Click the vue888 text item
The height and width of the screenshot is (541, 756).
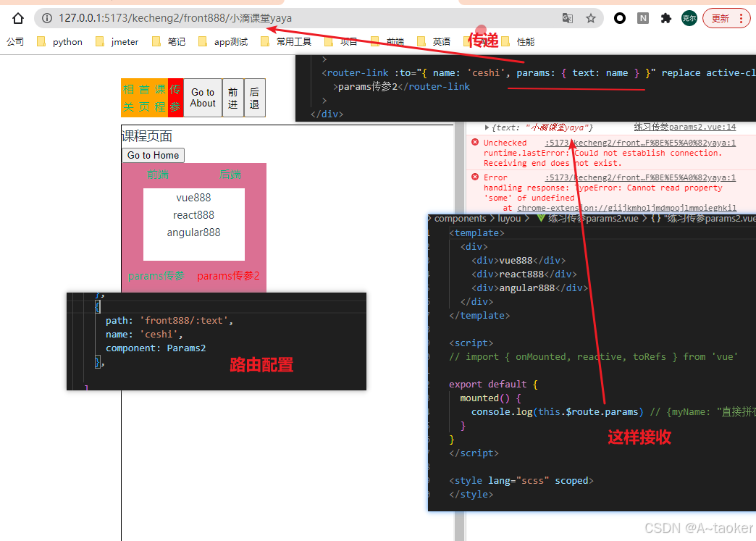(x=193, y=198)
